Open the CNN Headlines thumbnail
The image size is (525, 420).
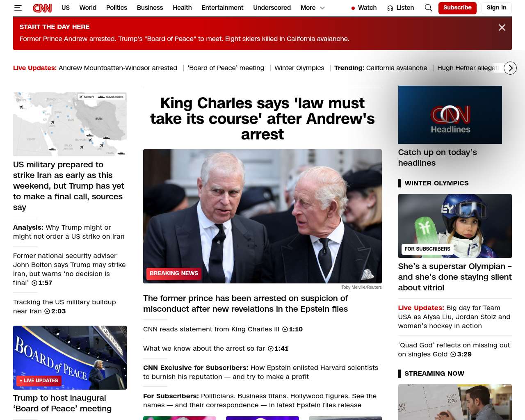point(450,115)
